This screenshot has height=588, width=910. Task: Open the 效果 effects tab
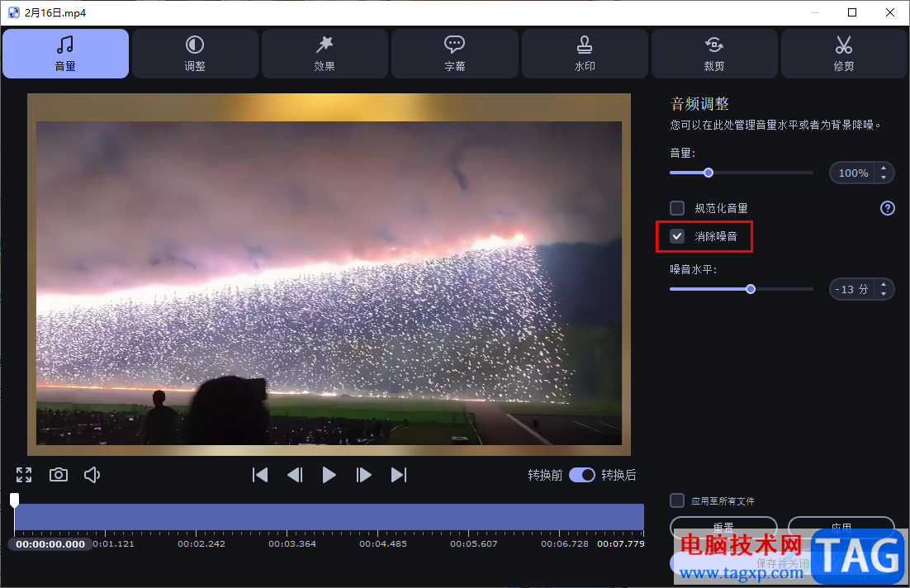click(325, 54)
